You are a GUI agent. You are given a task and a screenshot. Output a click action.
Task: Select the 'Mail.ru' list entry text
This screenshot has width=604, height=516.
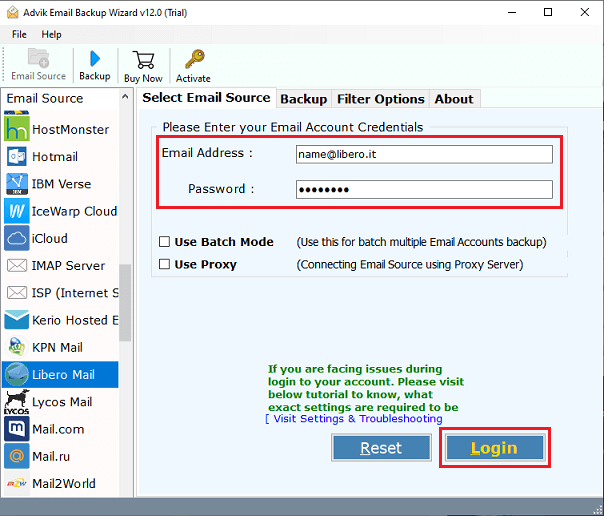click(51, 457)
